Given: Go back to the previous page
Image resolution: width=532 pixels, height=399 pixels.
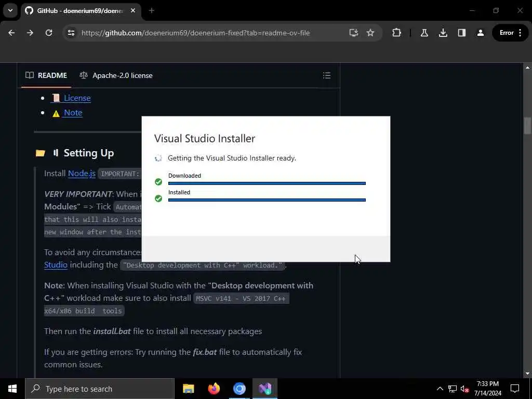Looking at the screenshot, I should coord(11,33).
